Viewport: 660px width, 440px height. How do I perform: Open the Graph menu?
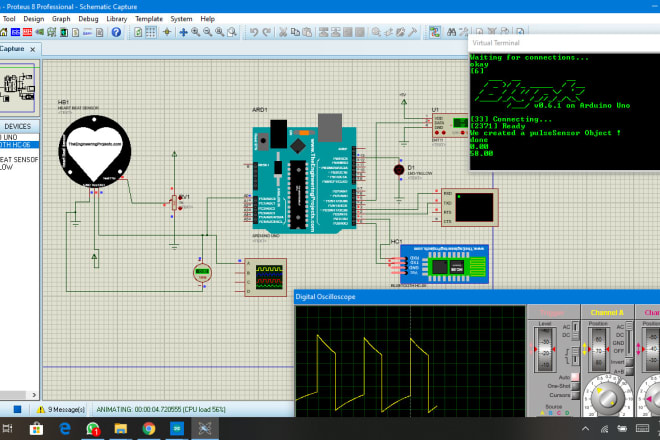pyautogui.click(x=61, y=19)
